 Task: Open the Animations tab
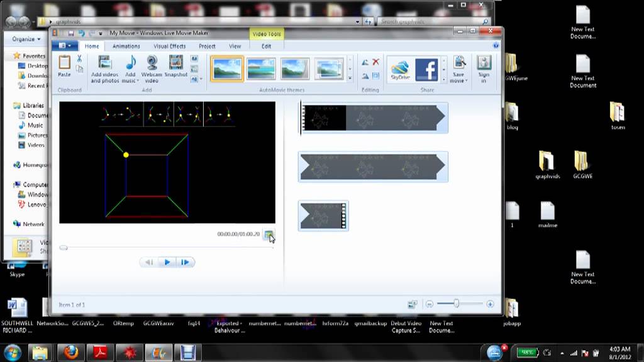(x=126, y=47)
